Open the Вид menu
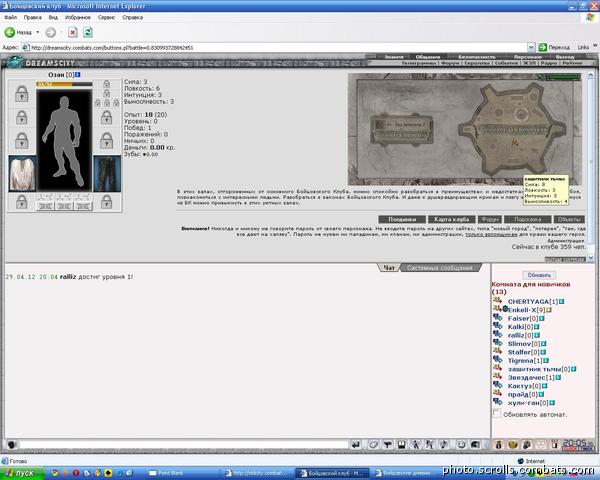This screenshot has height=480, width=600. point(53,17)
